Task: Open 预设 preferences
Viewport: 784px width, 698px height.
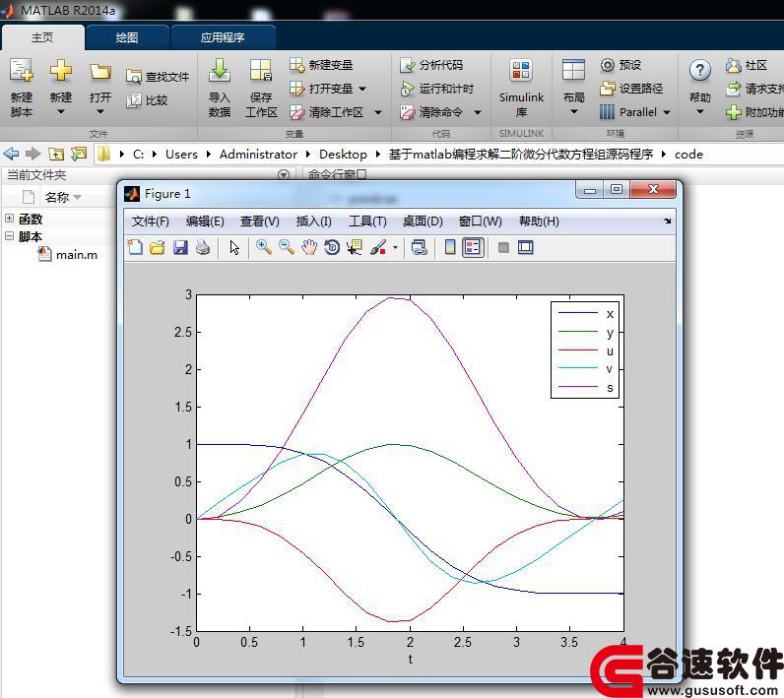Action: click(621, 65)
